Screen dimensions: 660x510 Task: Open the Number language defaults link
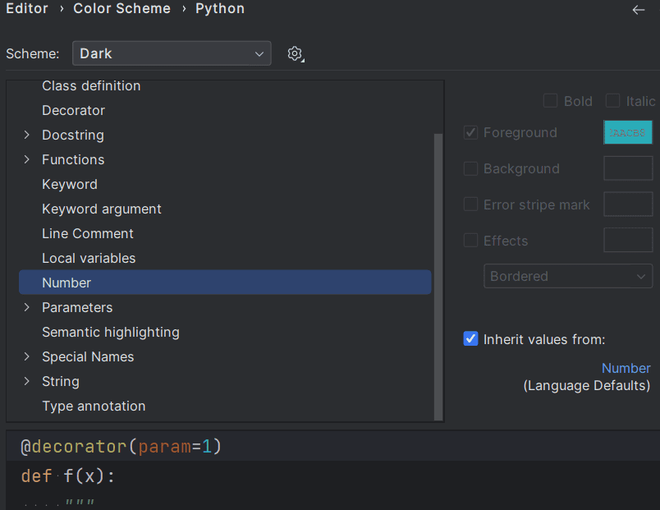pyautogui.click(x=625, y=368)
